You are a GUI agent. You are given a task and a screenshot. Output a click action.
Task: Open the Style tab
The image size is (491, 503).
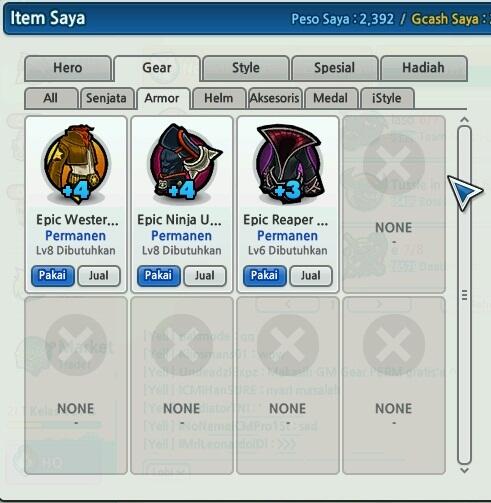246,68
